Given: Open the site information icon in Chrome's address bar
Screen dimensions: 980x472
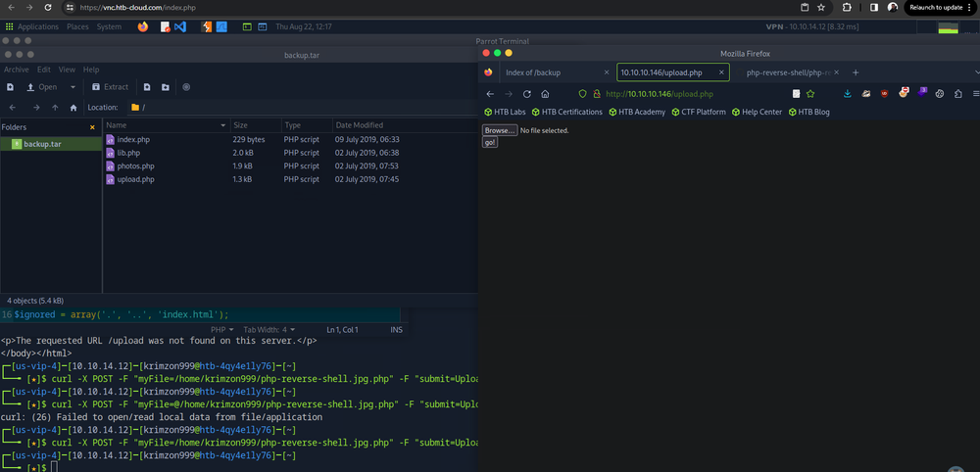Looking at the screenshot, I should tap(70, 8).
